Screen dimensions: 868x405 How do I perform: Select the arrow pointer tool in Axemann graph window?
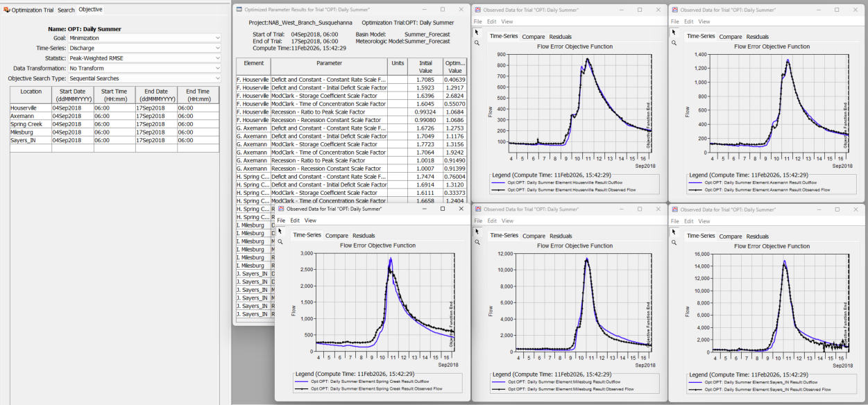674,32
